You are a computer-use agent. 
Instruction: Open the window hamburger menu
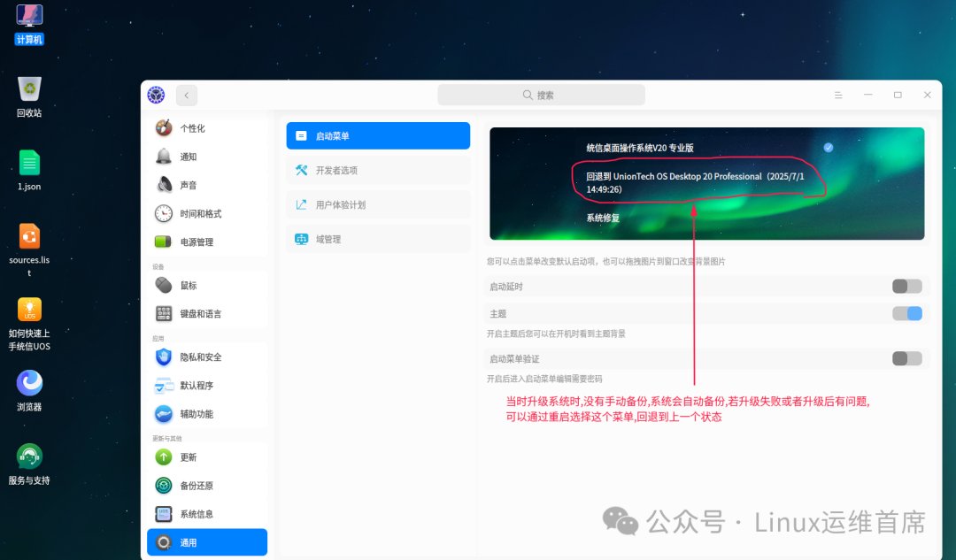point(838,95)
